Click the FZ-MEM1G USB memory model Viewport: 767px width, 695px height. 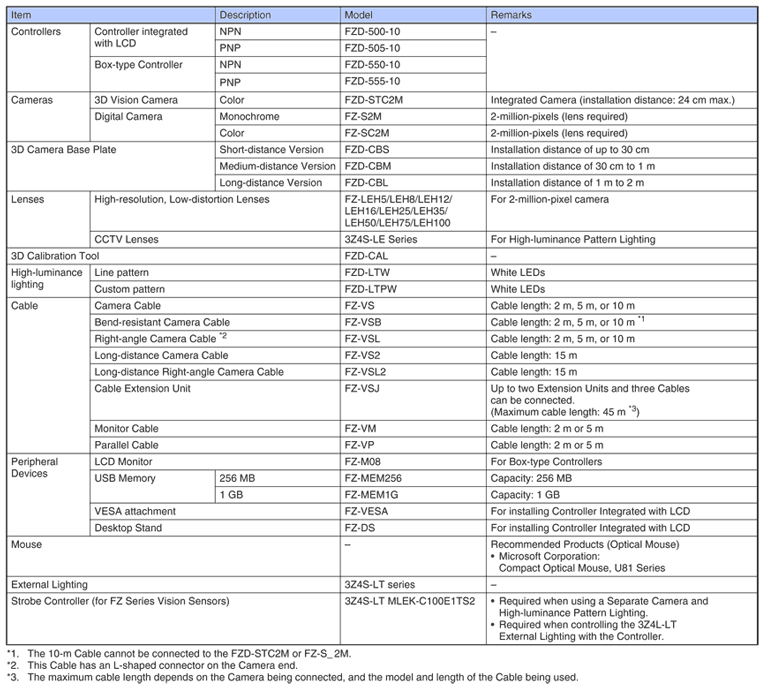pos(373,495)
